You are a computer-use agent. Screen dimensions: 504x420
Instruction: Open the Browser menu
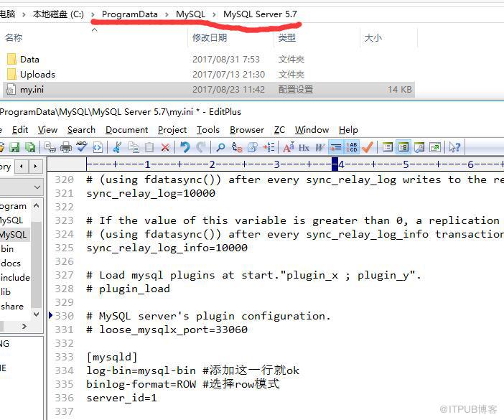pos(247,130)
